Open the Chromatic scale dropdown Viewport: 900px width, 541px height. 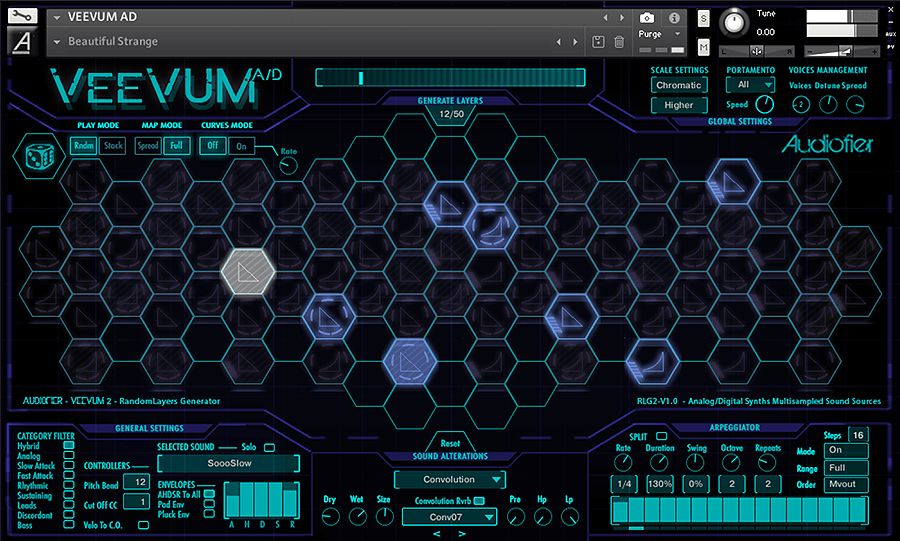point(679,85)
